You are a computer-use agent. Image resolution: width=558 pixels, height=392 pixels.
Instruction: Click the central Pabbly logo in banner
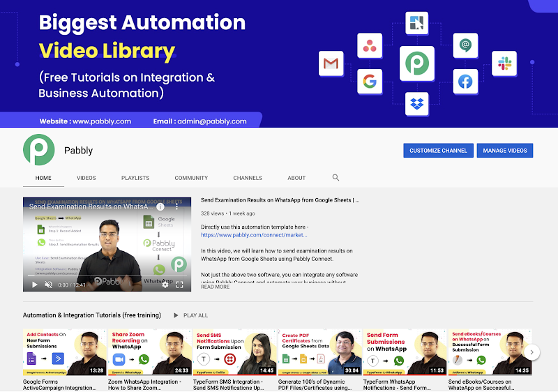417,63
